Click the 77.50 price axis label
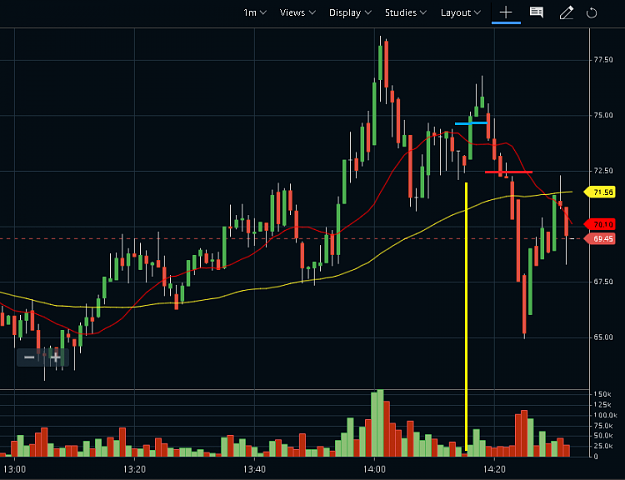The width and height of the screenshot is (625, 480). [x=603, y=60]
